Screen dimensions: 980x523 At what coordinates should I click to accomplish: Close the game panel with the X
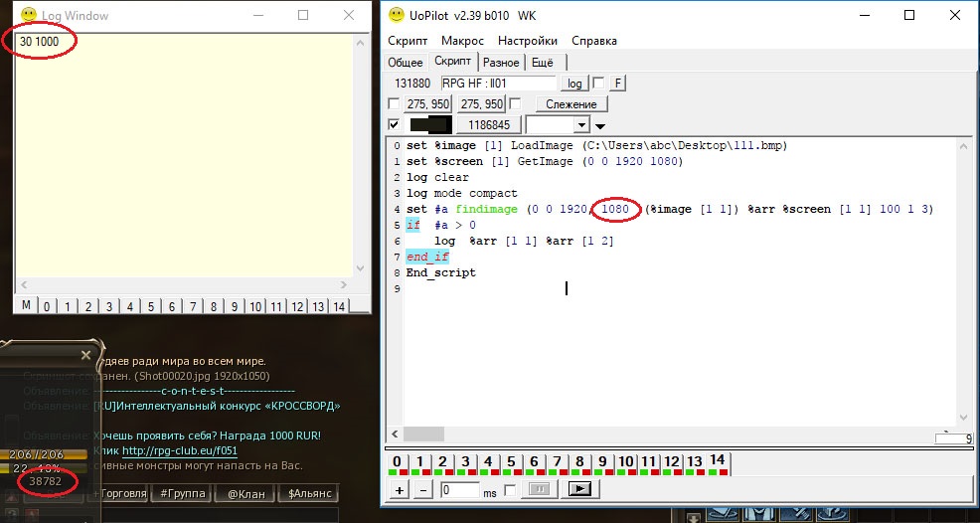click(x=85, y=355)
